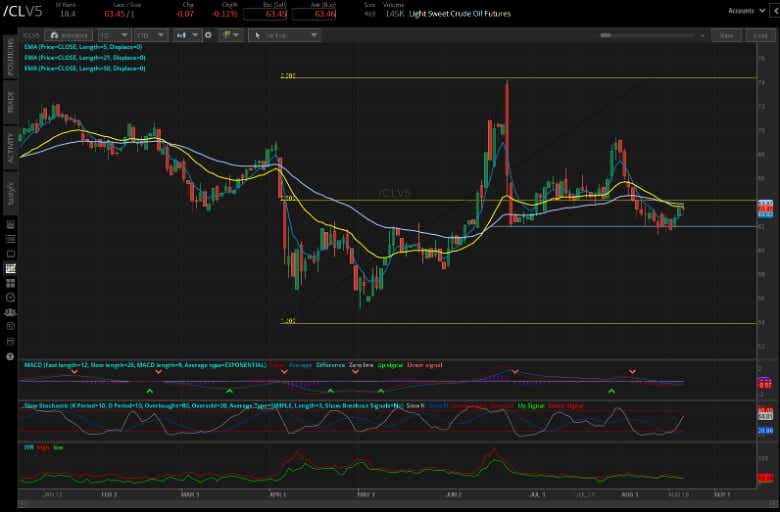Click the bottom yellow Fibonacci level line label
The height and width of the screenshot is (515, 780).
pos(288,321)
